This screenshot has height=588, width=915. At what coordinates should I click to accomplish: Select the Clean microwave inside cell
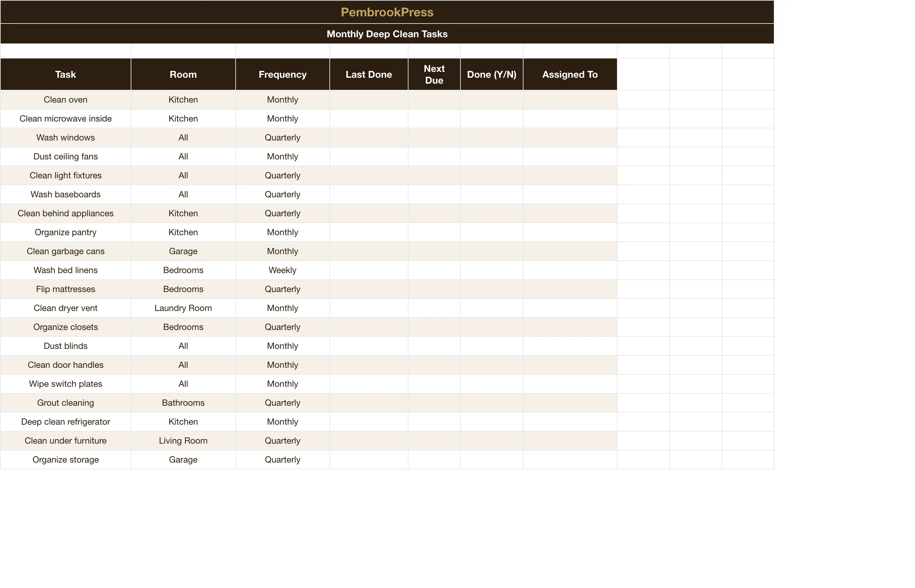point(66,119)
